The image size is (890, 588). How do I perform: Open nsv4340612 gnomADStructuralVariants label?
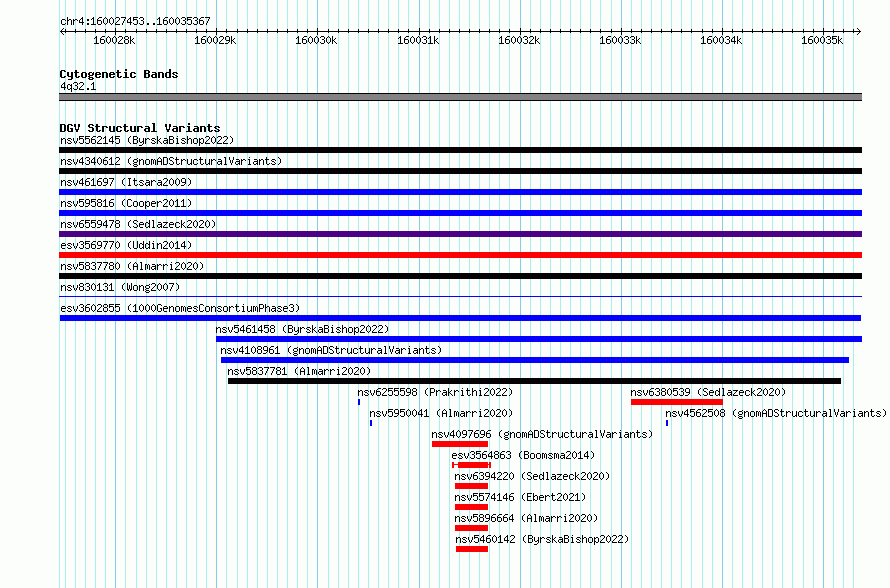click(x=171, y=161)
